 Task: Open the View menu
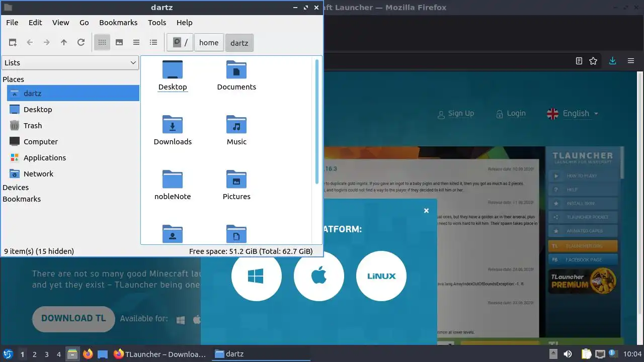tap(60, 23)
